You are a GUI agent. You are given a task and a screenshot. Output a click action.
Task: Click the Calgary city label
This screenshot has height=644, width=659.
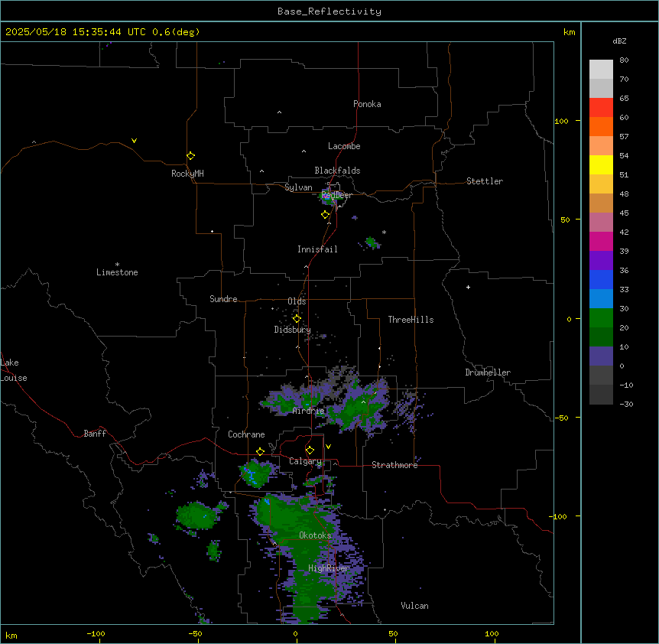305,461
